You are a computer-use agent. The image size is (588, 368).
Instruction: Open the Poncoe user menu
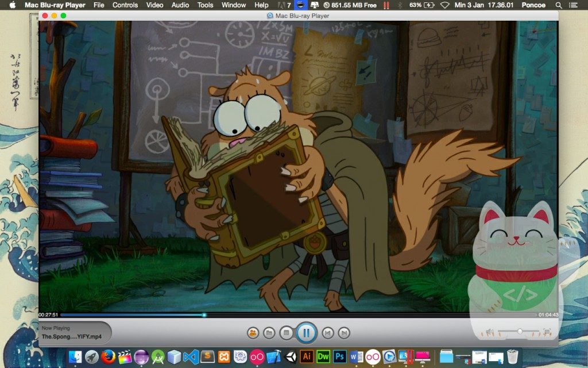(533, 5)
